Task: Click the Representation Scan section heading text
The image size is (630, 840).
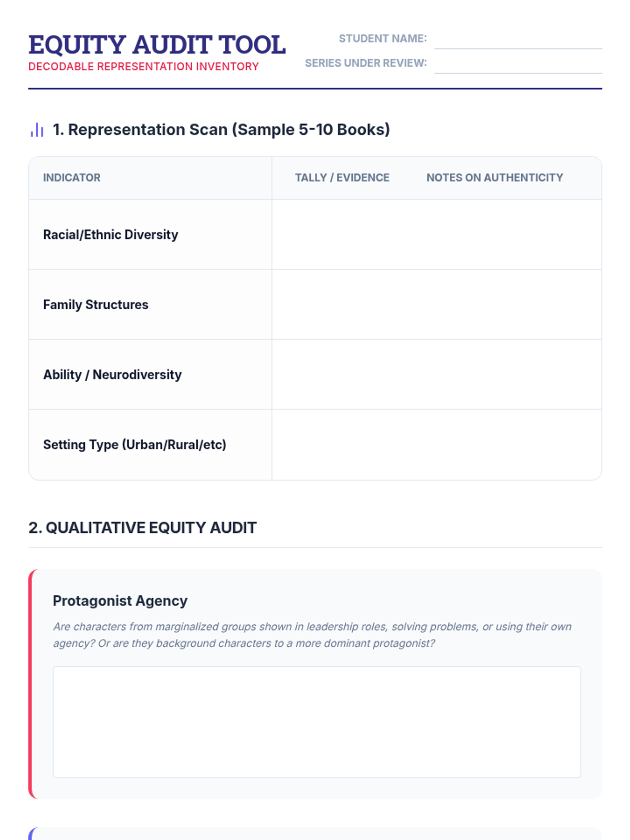Action: coord(221,130)
